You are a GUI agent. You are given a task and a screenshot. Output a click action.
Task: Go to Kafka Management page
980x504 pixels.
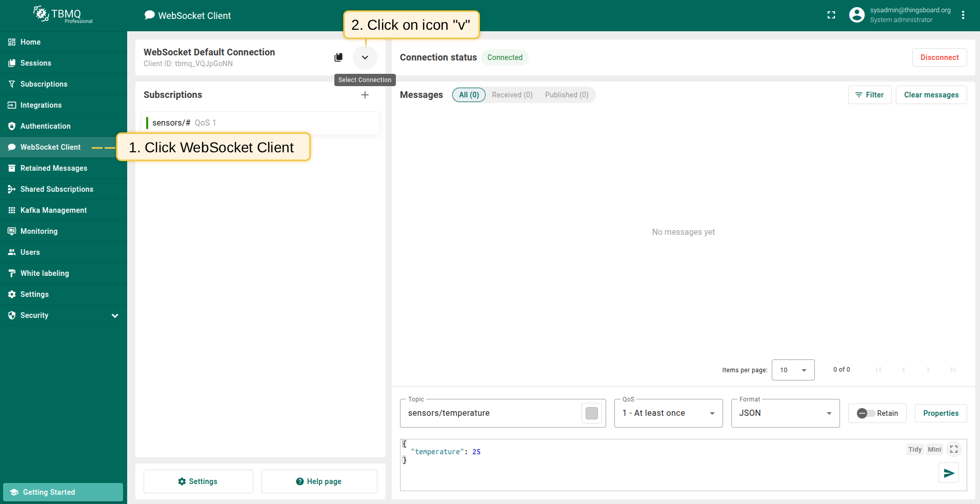(53, 210)
